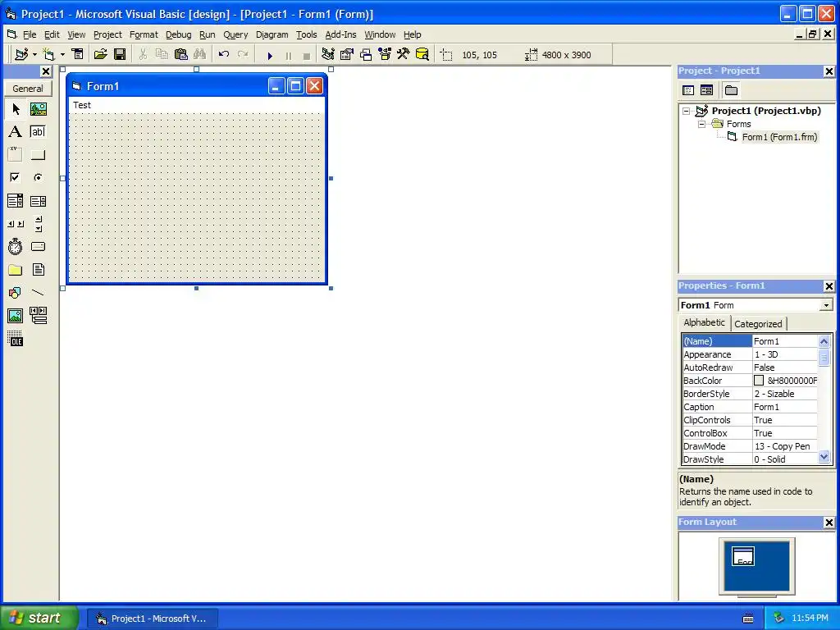Open the Add Project dropdown arrow

(34, 55)
